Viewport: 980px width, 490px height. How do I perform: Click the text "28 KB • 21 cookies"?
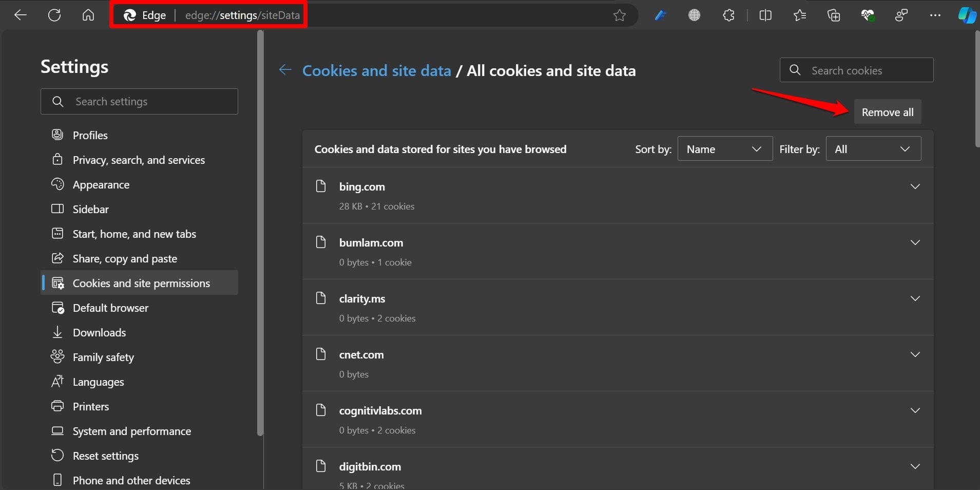pos(376,206)
